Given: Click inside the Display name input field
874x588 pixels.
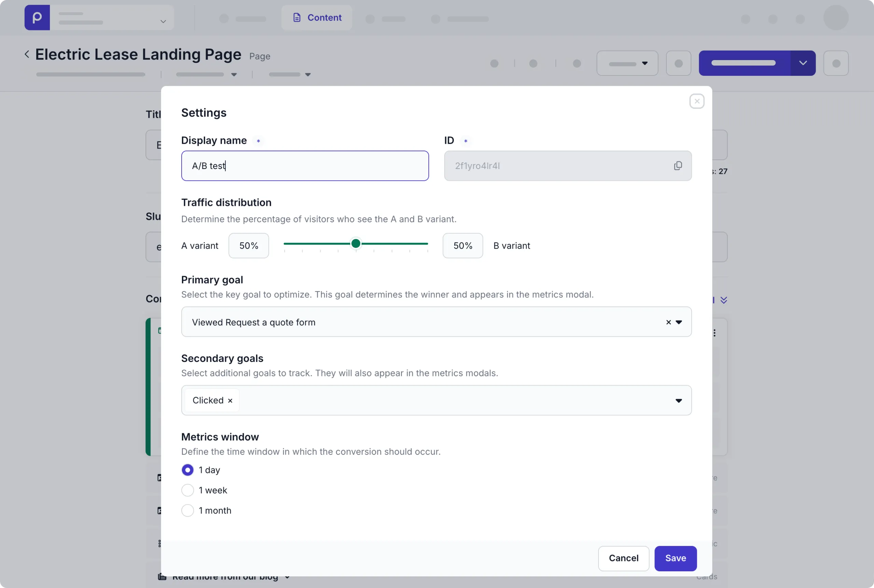Looking at the screenshot, I should pyautogui.click(x=305, y=165).
